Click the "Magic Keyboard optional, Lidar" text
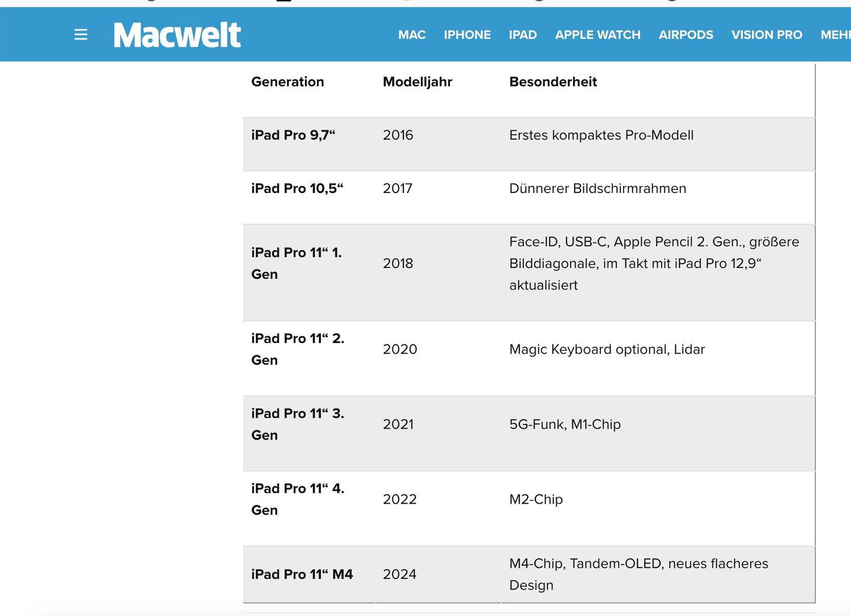 tap(607, 350)
